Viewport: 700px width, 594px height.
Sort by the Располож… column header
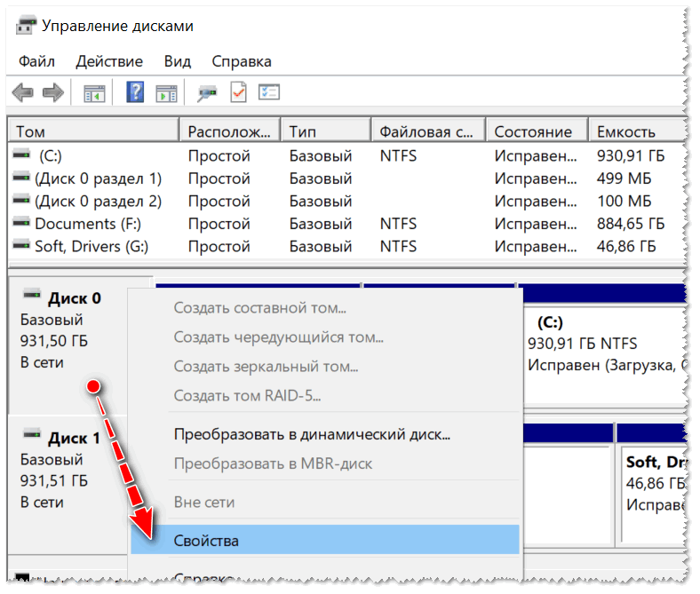(x=229, y=131)
